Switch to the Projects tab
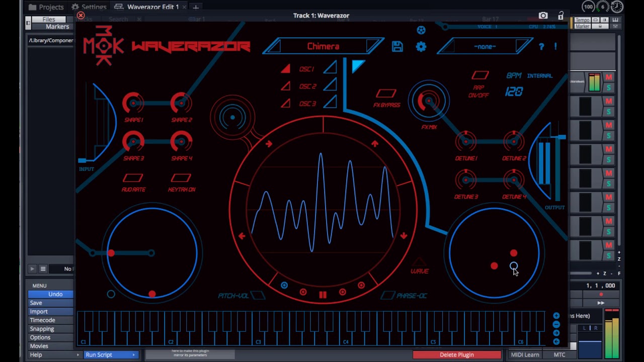This screenshot has width=644, height=362. coord(46,7)
